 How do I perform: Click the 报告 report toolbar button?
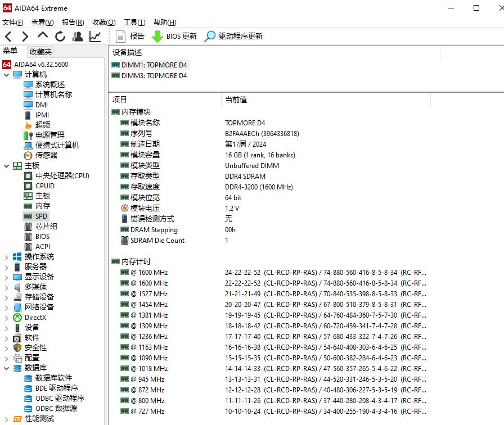coord(130,37)
